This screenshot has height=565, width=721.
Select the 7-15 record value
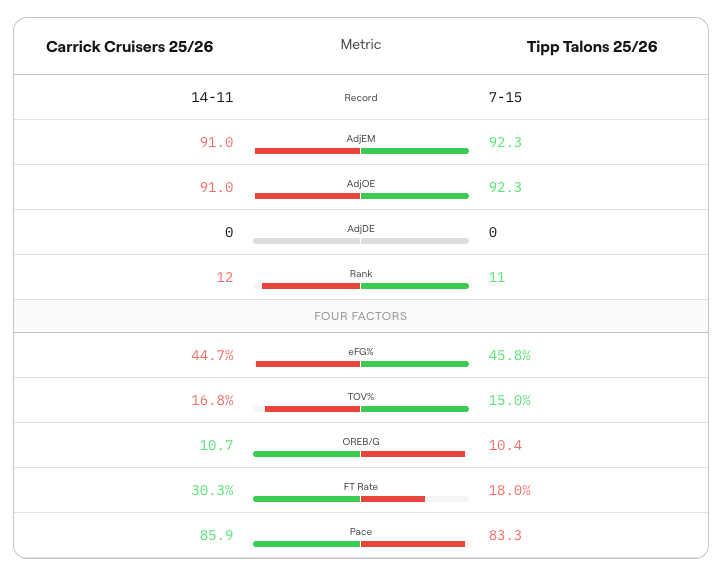[505, 97]
